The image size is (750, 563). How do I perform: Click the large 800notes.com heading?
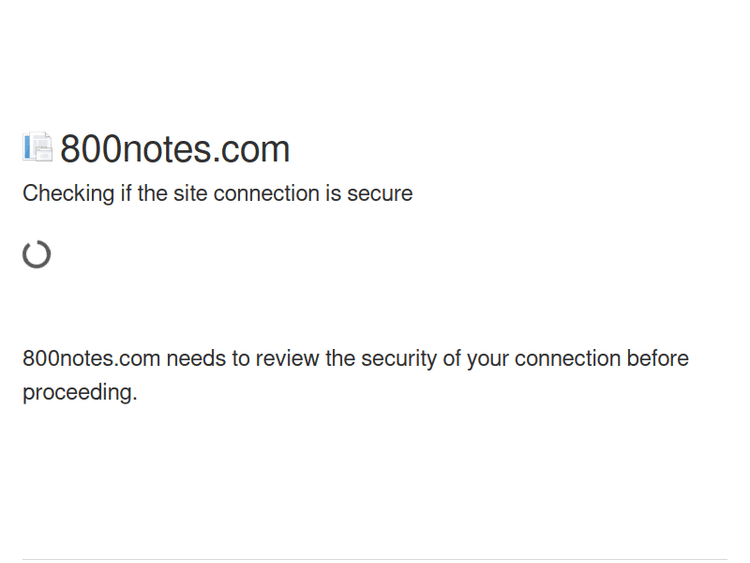click(175, 149)
